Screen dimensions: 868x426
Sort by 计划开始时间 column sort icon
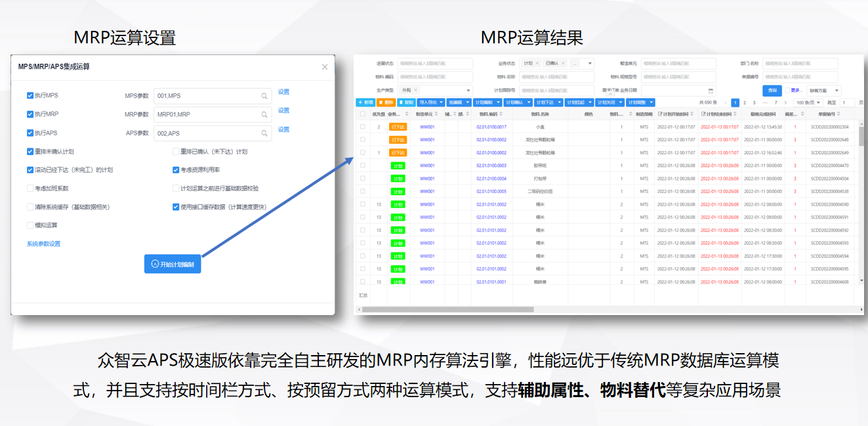click(x=692, y=114)
